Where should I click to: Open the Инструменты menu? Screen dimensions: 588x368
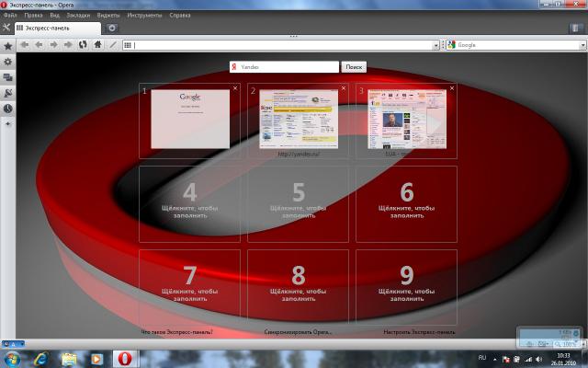144,16
